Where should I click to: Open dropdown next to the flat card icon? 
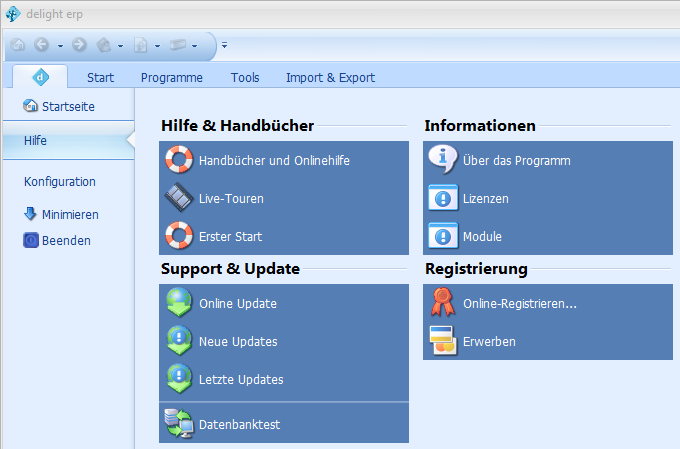[195, 46]
